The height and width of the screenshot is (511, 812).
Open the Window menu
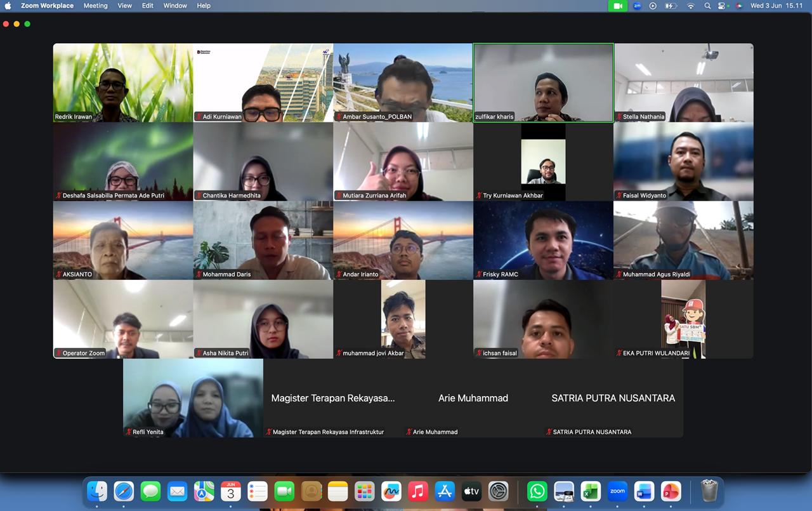pyautogui.click(x=175, y=6)
